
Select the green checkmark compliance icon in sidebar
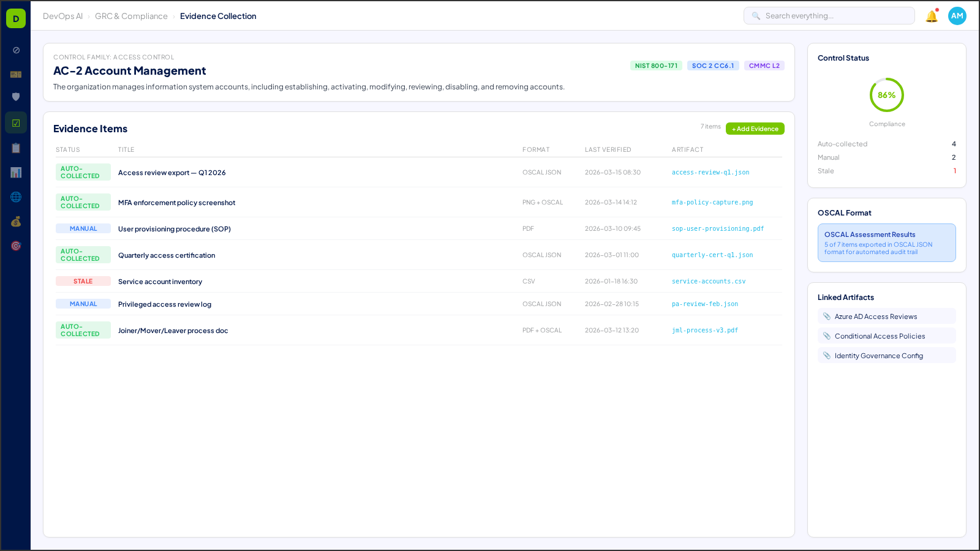click(x=15, y=122)
